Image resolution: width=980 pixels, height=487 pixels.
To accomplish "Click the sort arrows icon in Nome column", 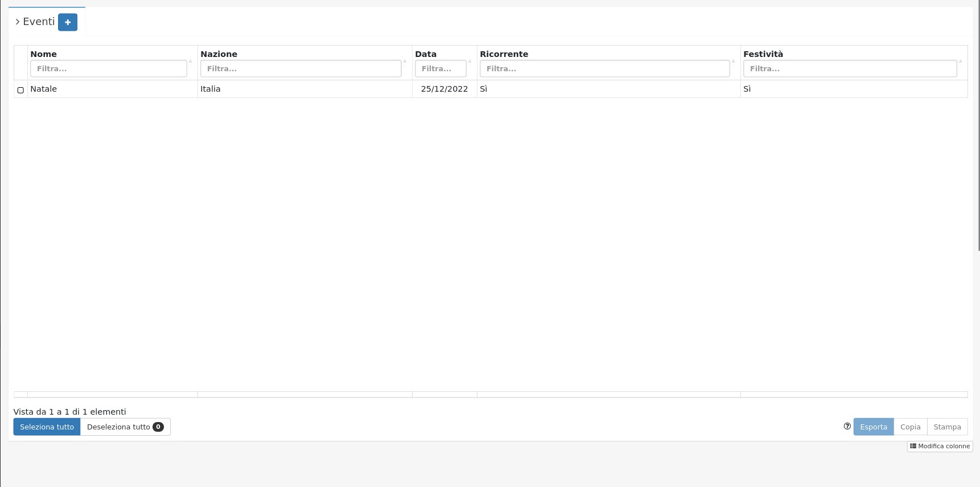I will [191, 61].
